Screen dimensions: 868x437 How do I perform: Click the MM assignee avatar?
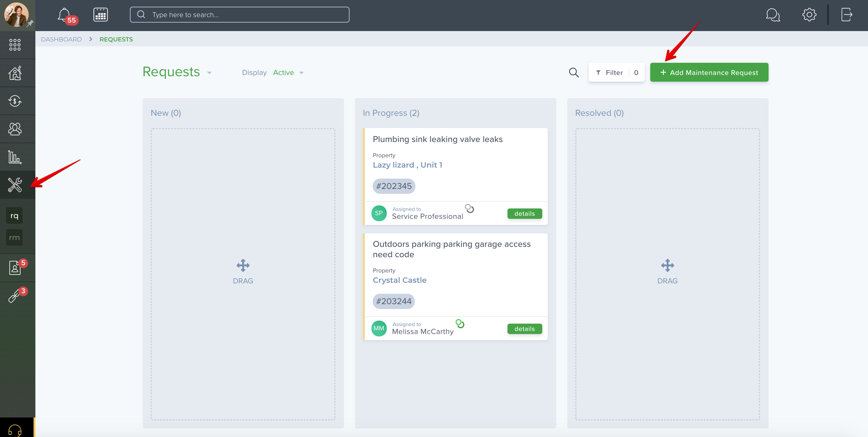(379, 328)
